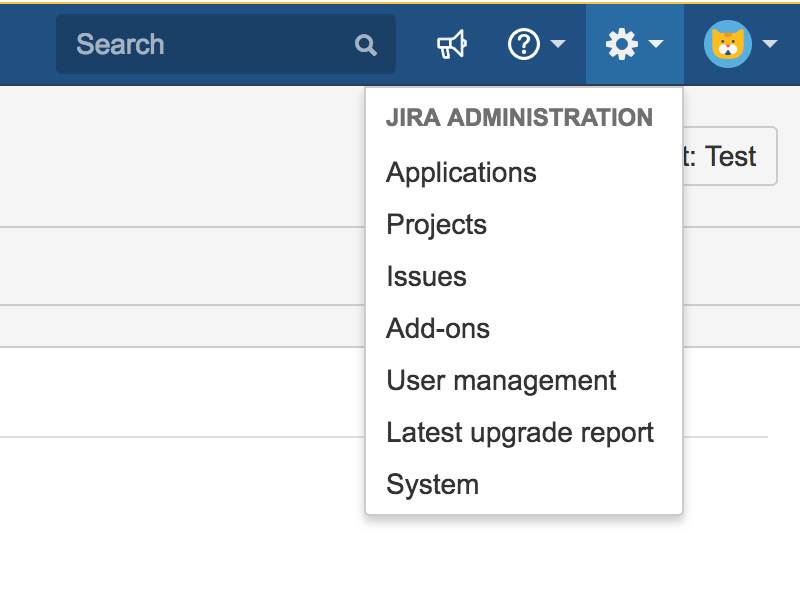View the Latest upgrade report

(520, 433)
